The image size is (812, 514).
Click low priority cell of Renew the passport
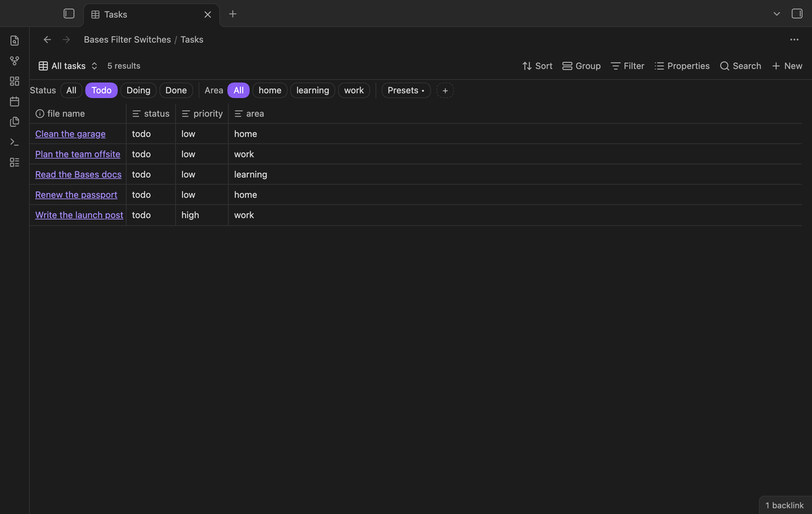point(202,195)
